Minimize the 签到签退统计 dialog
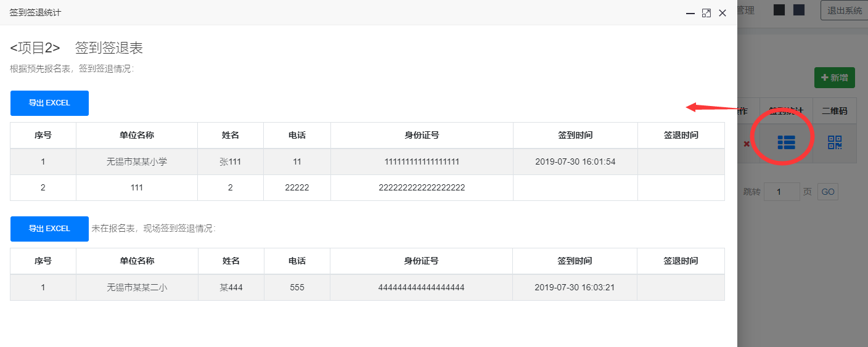868x347 pixels. point(690,13)
